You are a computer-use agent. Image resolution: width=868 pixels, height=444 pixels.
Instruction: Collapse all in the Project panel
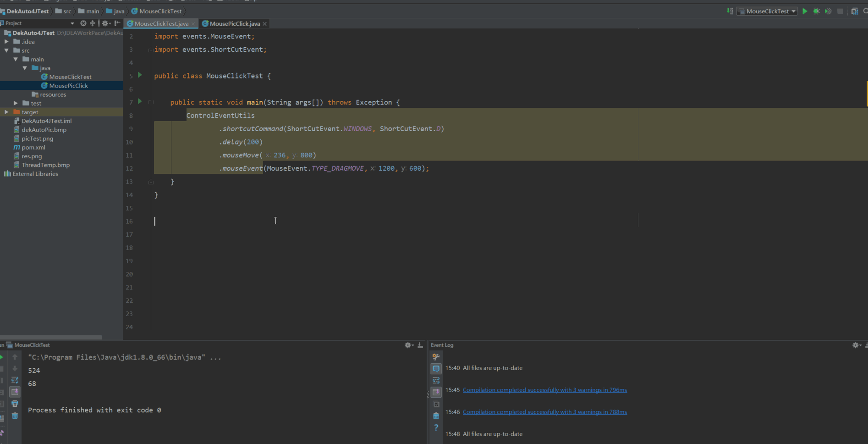pyautogui.click(x=93, y=23)
